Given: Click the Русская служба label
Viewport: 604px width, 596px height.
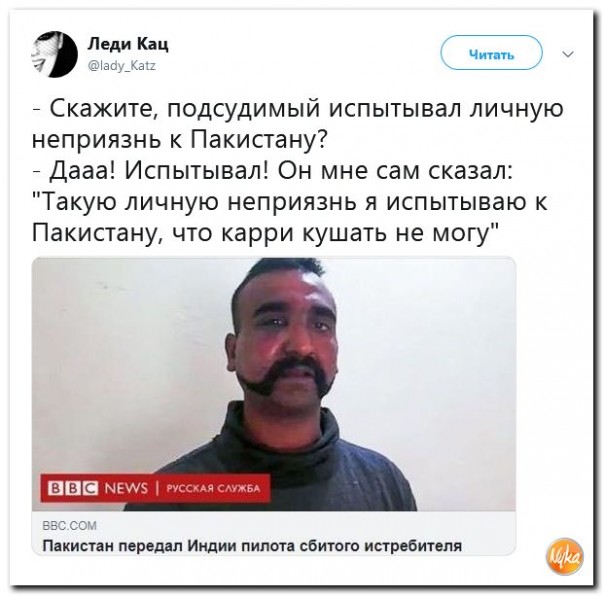Looking at the screenshot, I should pyautogui.click(x=213, y=489).
